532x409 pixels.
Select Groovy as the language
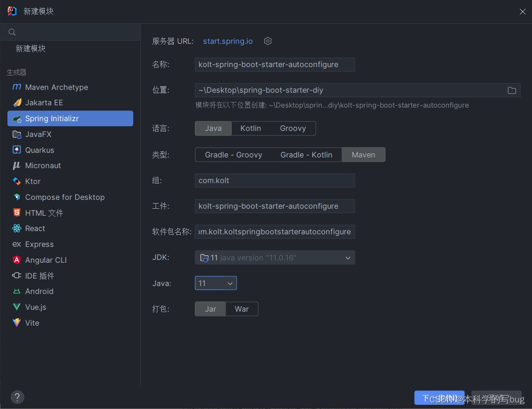coord(293,128)
